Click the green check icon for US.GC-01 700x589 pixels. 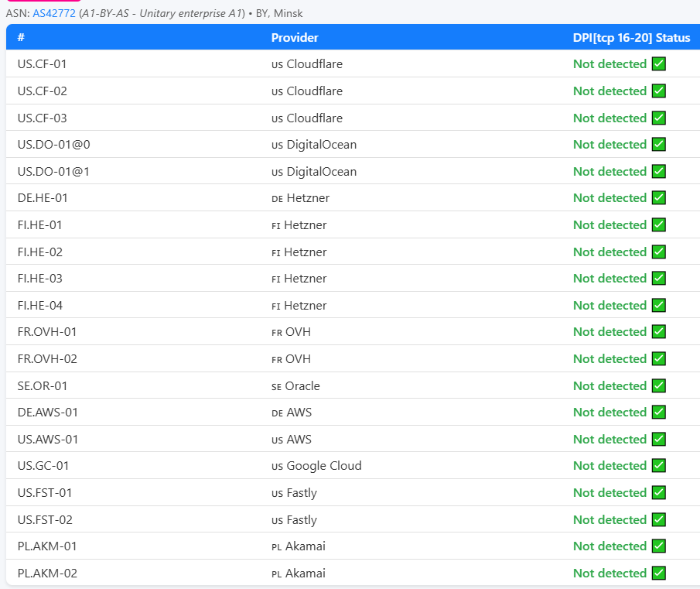659,466
